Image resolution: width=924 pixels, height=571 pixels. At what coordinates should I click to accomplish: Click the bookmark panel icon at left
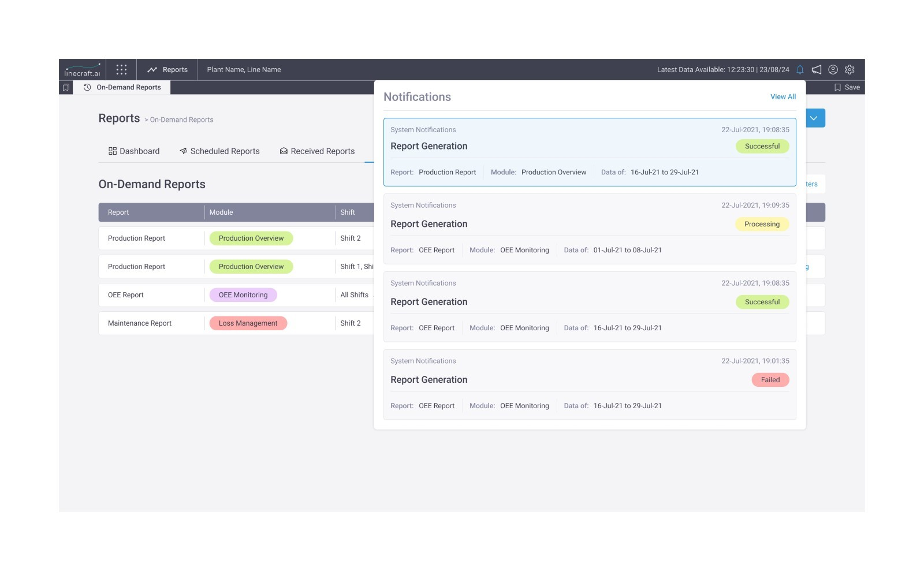click(x=66, y=88)
